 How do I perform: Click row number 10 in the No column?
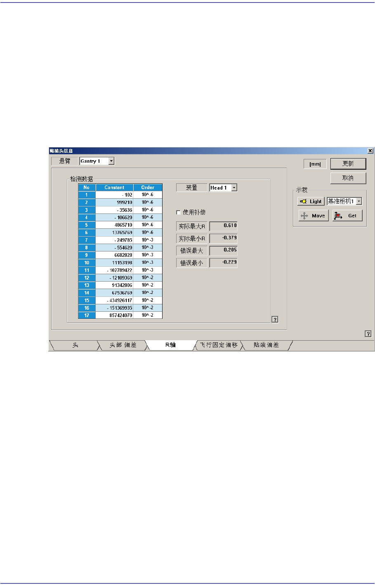pyautogui.click(x=87, y=263)
